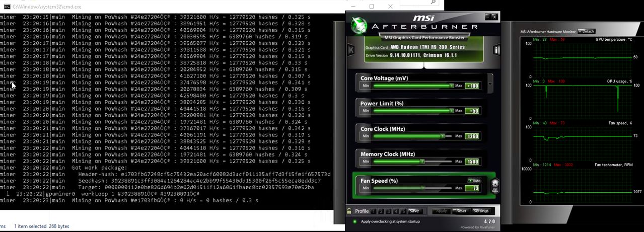The height and width of the screenshot is (232, 644).
Task: Click '1 item selected 268 bytes' status text
Action: [x=41, y=226]
